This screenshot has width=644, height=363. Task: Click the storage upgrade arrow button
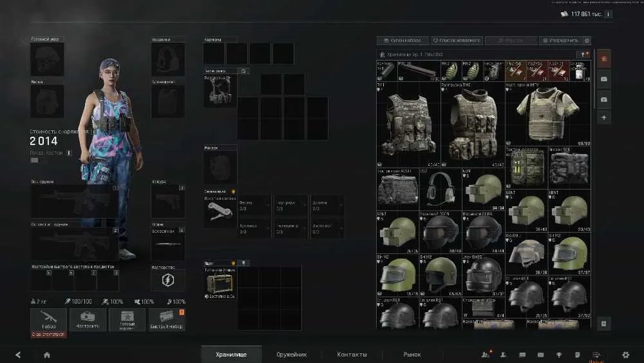(583, 54)
